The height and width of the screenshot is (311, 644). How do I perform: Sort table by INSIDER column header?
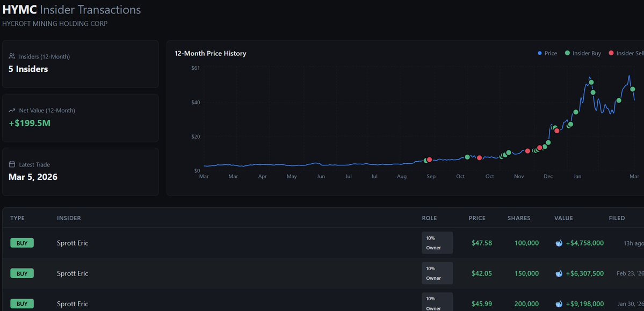[x=69, y=218]
